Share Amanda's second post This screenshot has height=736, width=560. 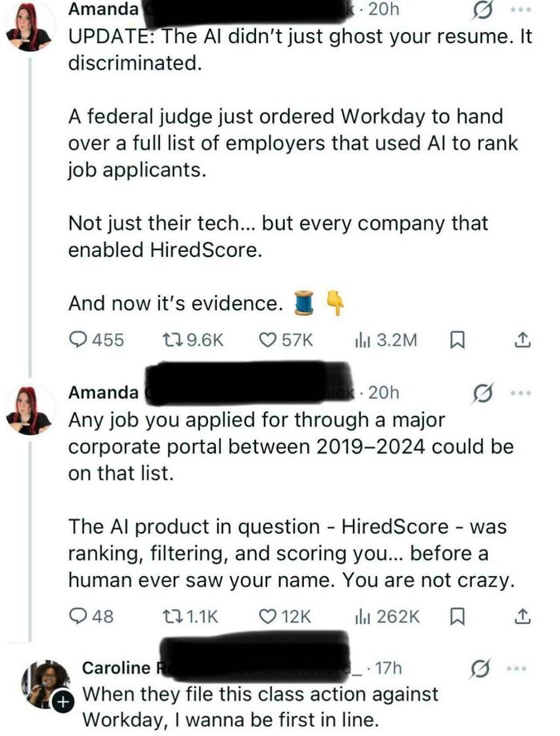525,616
